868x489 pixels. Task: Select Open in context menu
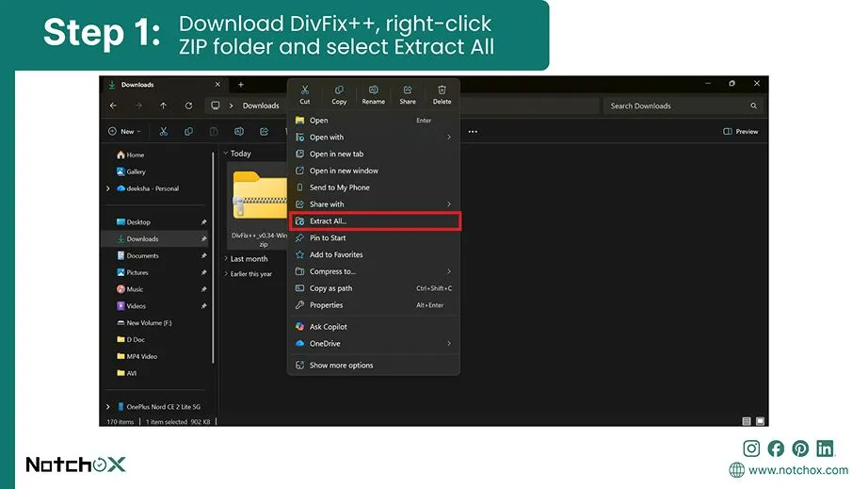click(374, 121)
